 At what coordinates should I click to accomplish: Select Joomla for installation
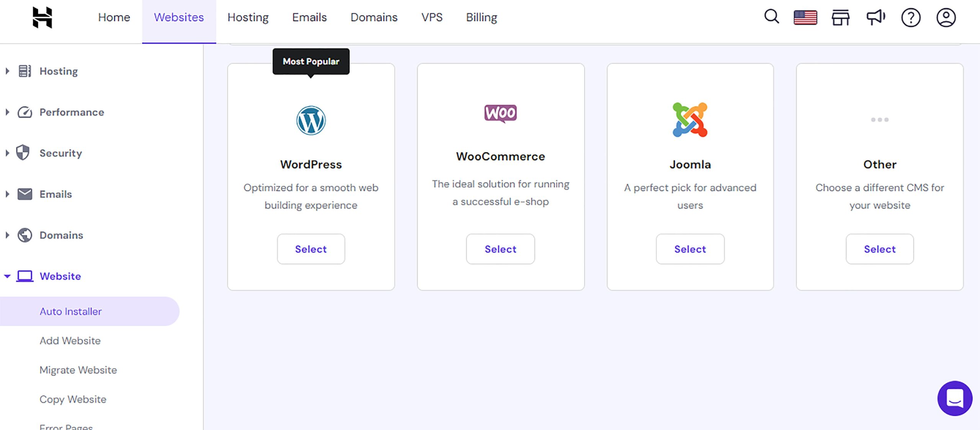tap(690, 249)
